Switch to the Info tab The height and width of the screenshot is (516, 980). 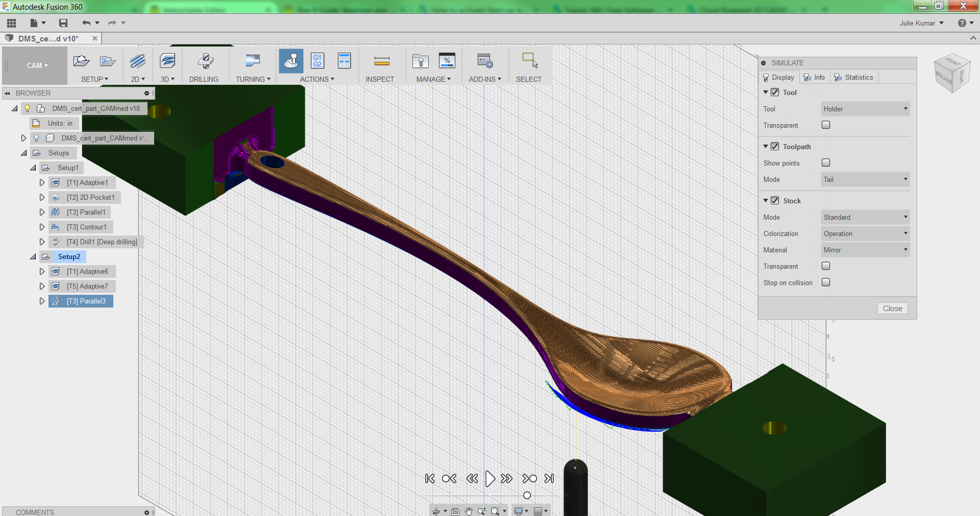point(814,77)
